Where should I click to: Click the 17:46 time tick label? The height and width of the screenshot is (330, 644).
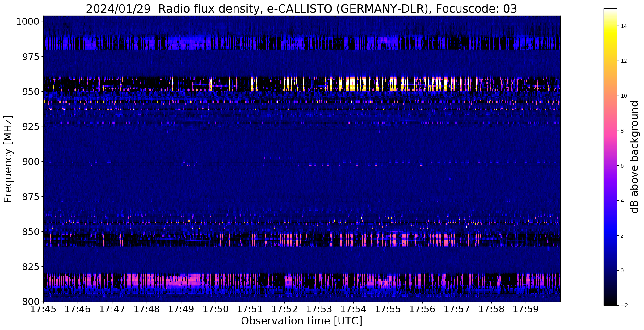pos(78,309)
